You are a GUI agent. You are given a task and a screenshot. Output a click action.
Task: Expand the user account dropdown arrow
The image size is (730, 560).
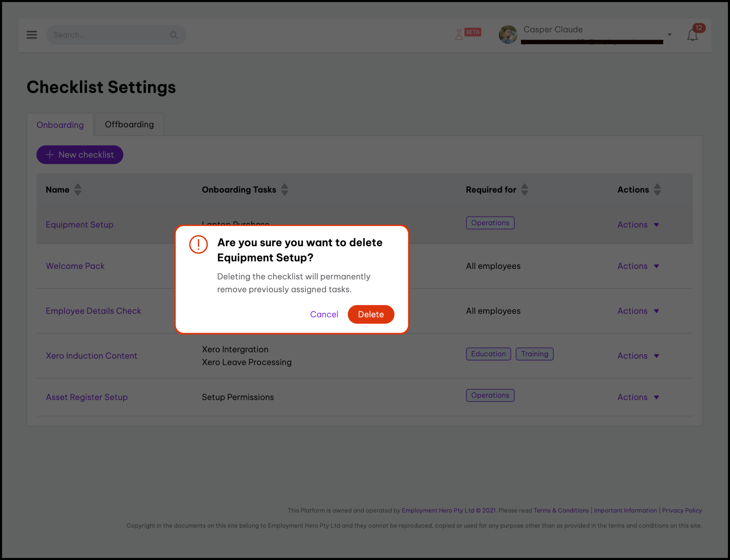[669, 35]
